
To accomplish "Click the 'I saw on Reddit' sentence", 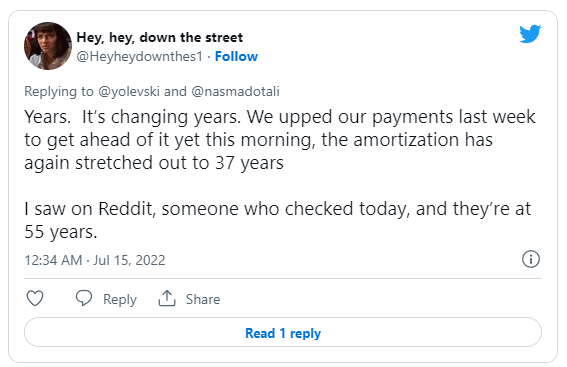I will [277, 209].
